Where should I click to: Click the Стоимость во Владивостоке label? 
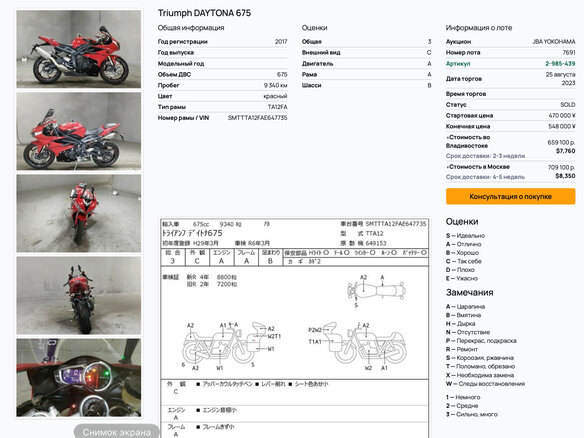pos(468,142)
